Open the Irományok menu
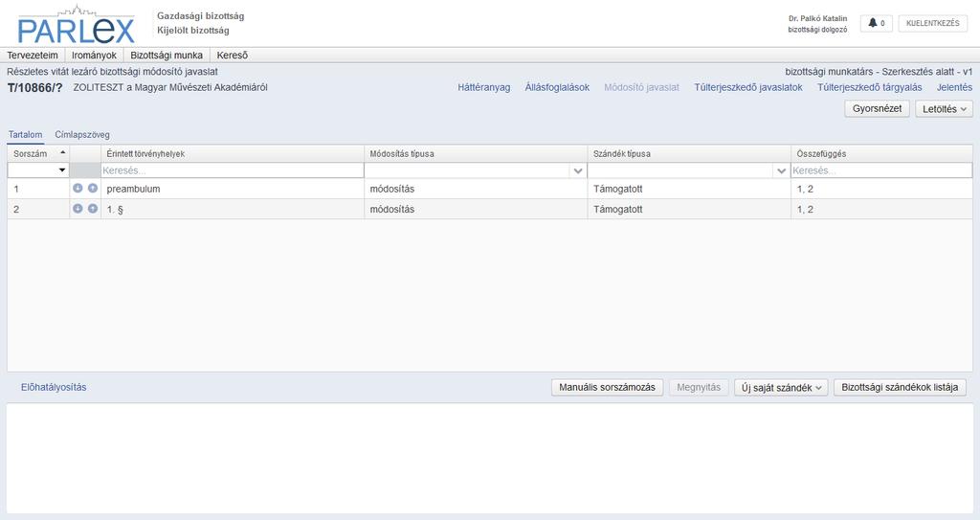 [94, 56]
